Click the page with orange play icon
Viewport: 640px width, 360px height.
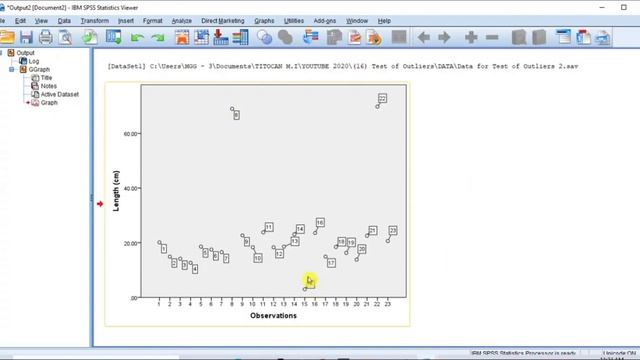tap(374, 38)
